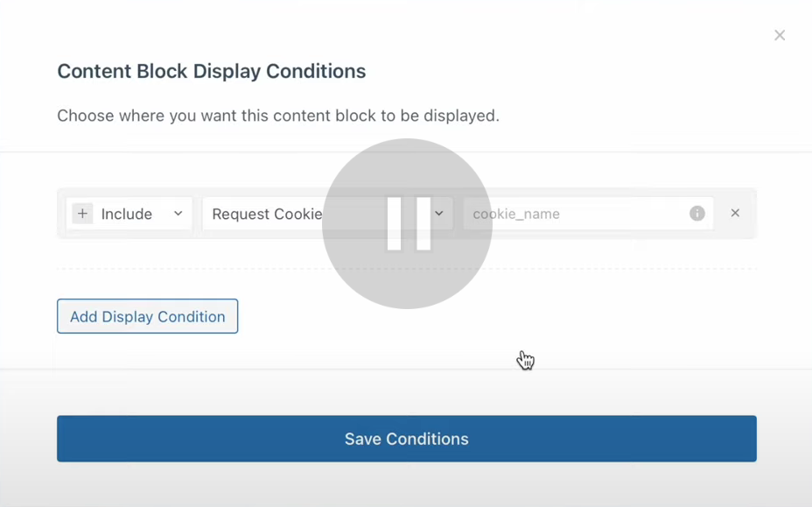Screen dimensions: 812x507
Task: Click the left bar of the pause icon
Action: [x=394, y=223]
